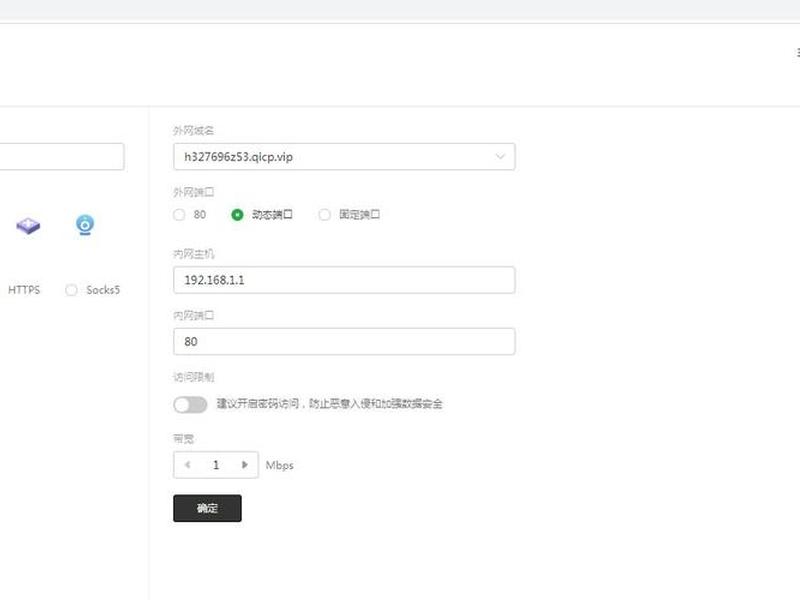Click the Mbps unit label
This screenshot has height=600, width=800.
tap(280, 465)
